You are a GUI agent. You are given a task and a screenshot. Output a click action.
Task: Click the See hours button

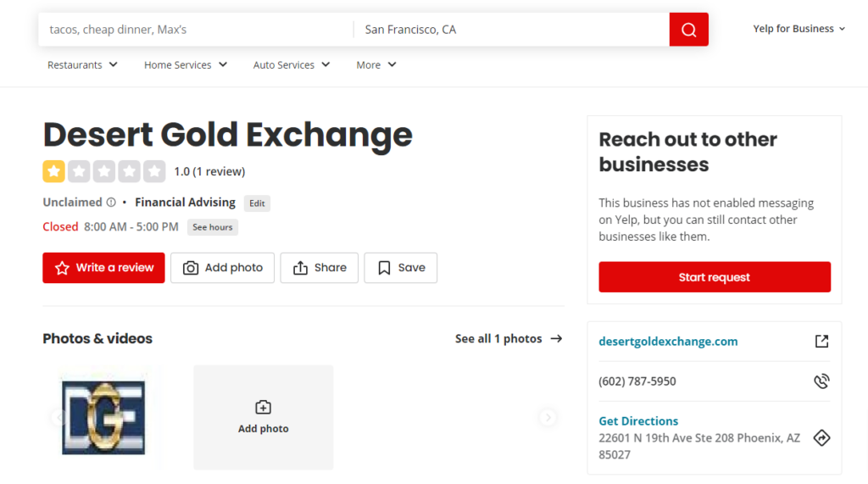tap(213, 227)
